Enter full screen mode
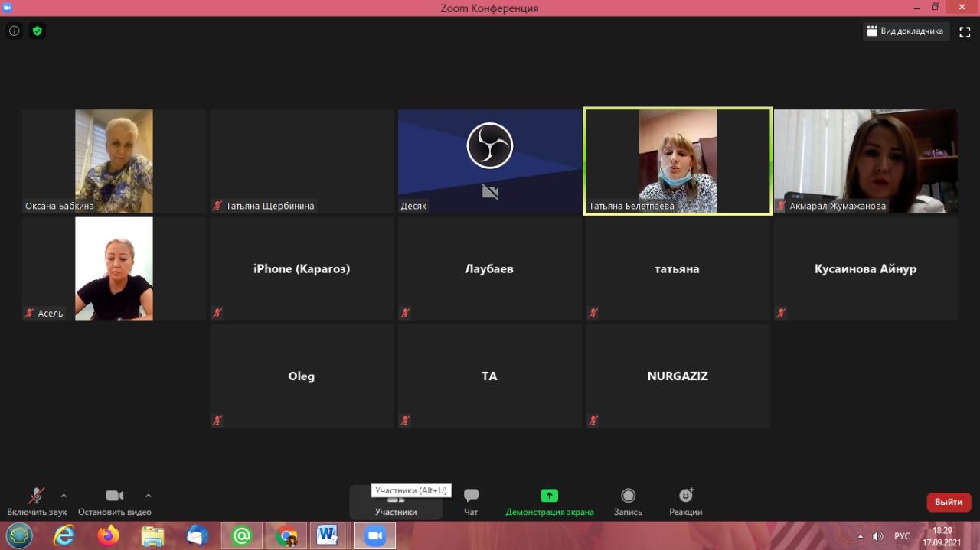980x550 pixels. [965, 31]
